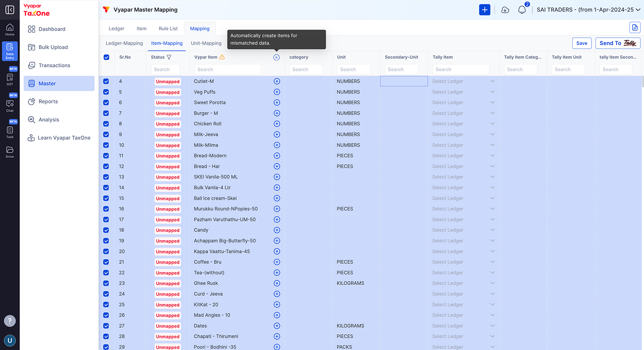Click the help question mark icon
This screenshot has width=644, height=350.
coord(10,321)
